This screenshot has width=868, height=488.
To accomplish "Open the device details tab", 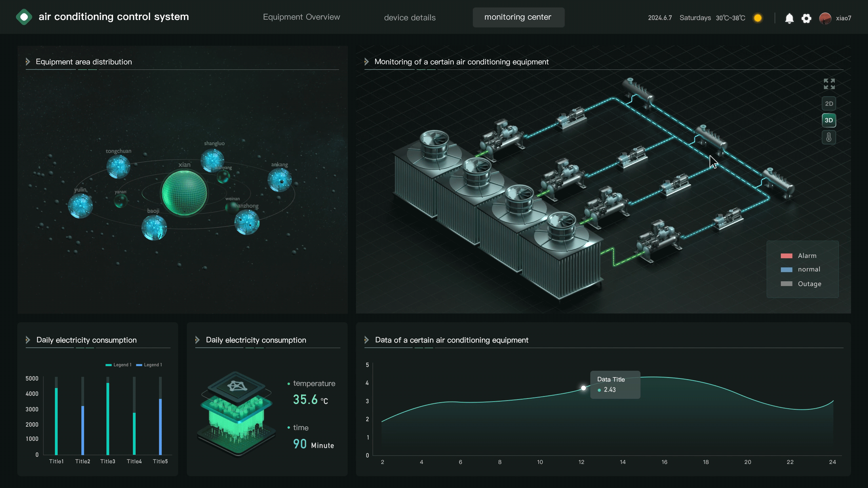I will 410,18.
